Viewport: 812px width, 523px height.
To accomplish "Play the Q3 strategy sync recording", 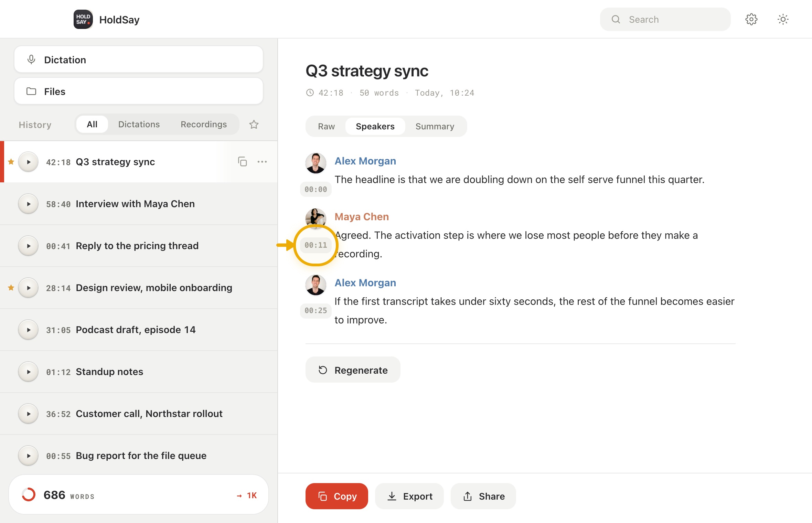I will (28, 162).
